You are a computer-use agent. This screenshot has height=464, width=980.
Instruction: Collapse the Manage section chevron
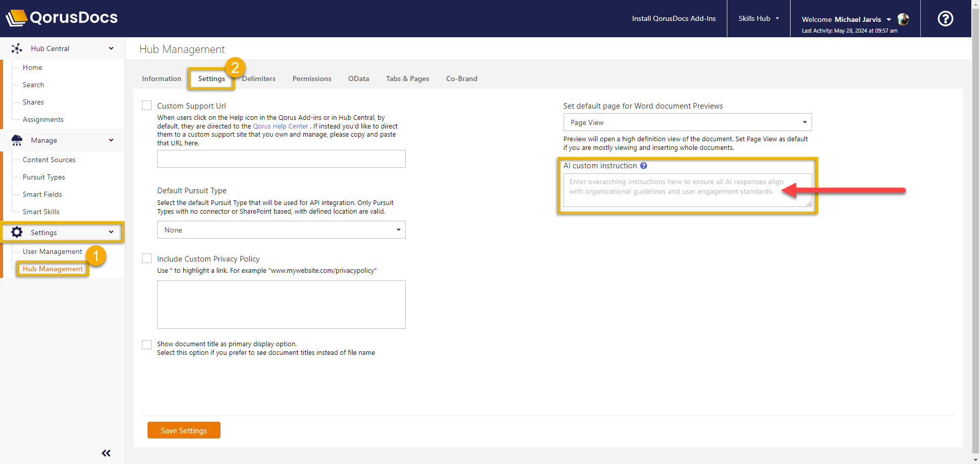(111, 140)
